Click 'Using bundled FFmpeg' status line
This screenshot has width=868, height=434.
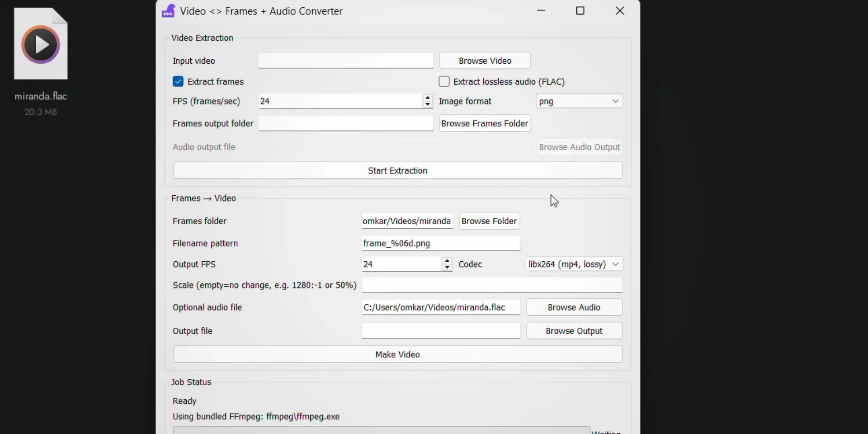(x=256, y=416)
